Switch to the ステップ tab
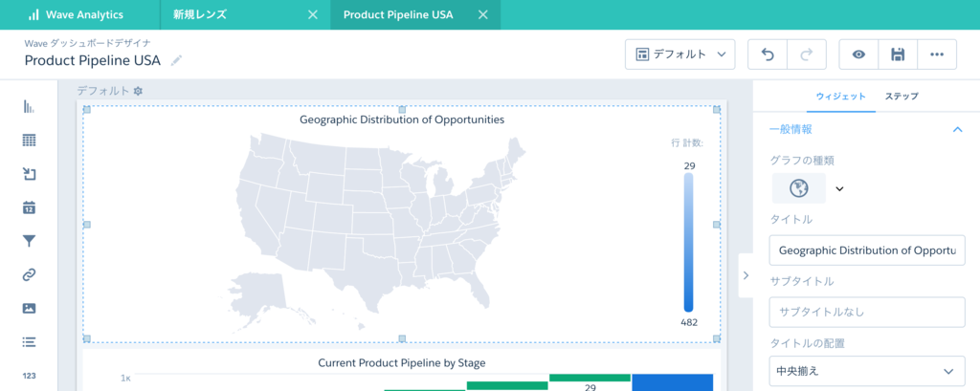The width and height of the screenshot is (980, 391). (902, 97)
